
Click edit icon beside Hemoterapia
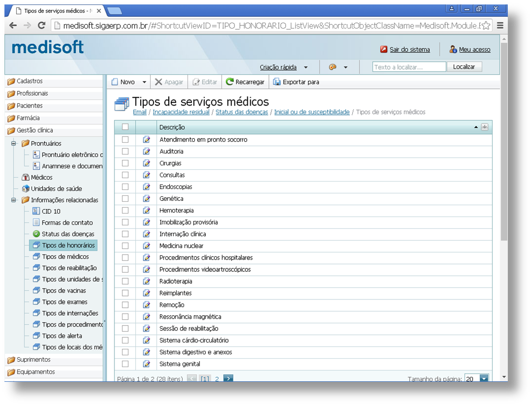[146, 210]
